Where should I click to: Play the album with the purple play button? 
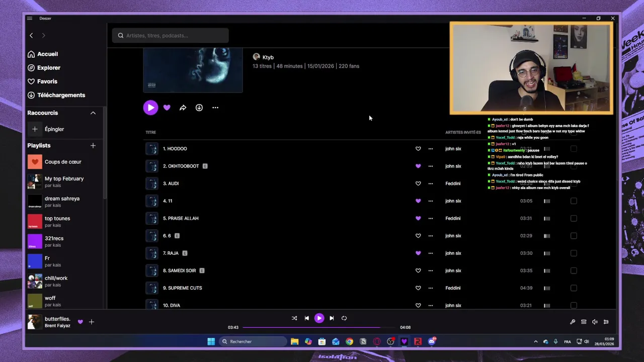(150, 108)
